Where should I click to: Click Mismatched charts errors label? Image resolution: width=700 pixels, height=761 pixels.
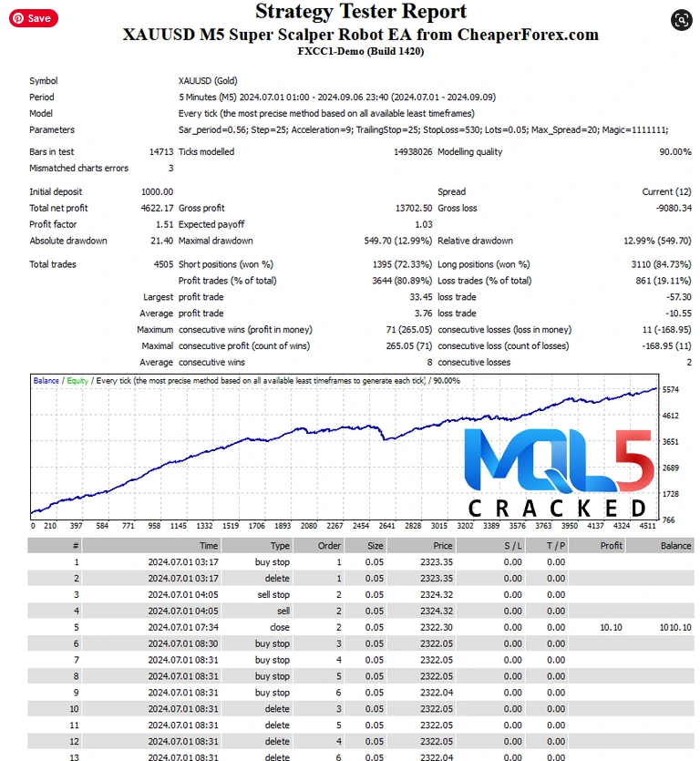78,169
